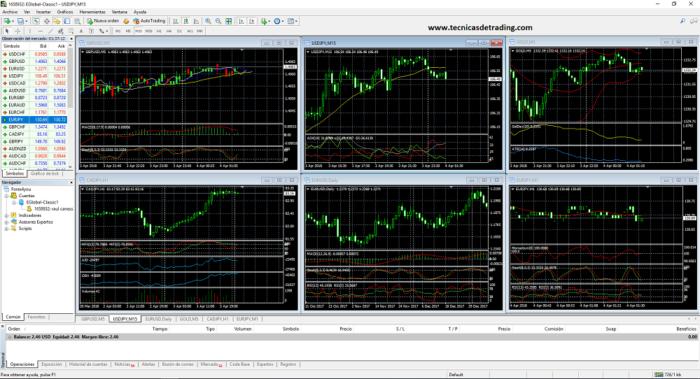Select the Cursor arrow tool
Screen dimensions: 700x379
coord(7,31)
